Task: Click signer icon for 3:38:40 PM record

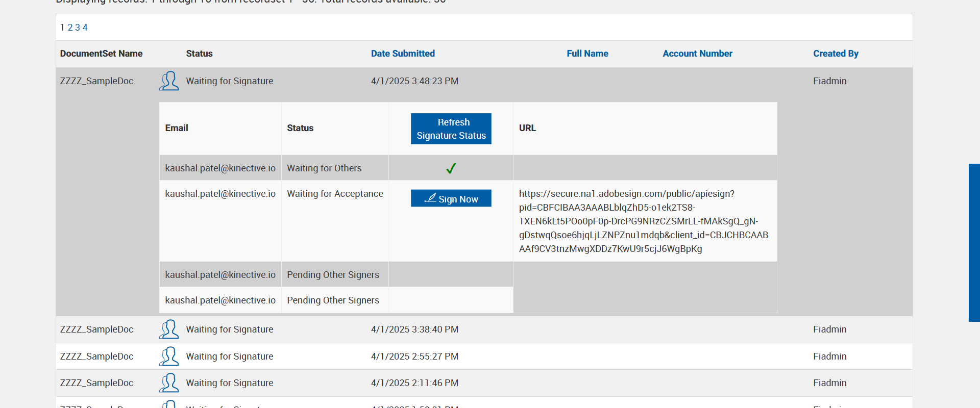Action: (x=169, y=329)
